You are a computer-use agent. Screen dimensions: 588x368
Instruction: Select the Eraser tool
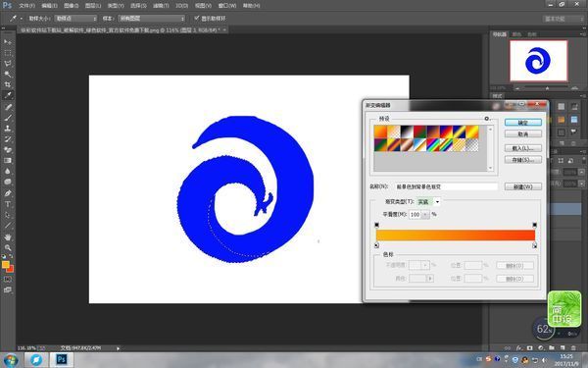point(8,149)
